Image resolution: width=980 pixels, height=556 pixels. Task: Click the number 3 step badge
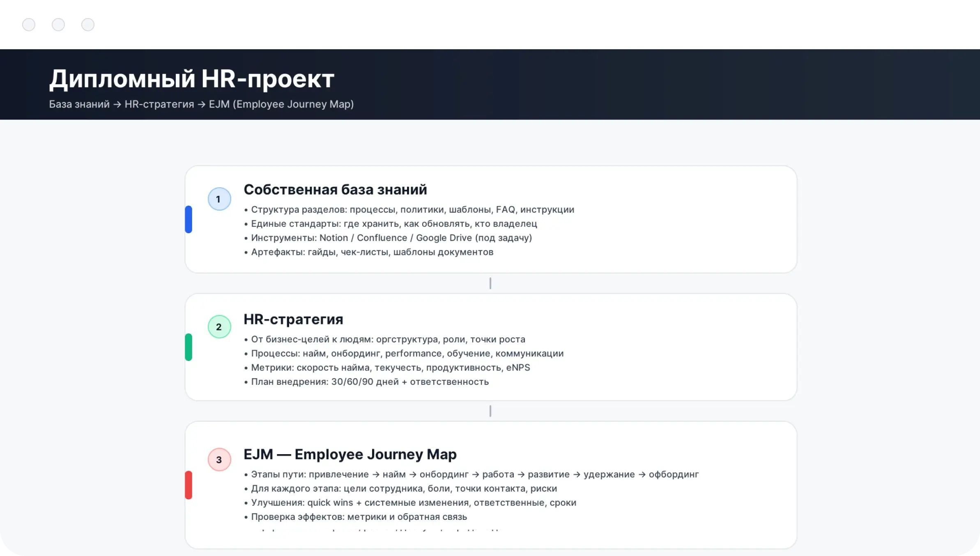coord(219,460)
